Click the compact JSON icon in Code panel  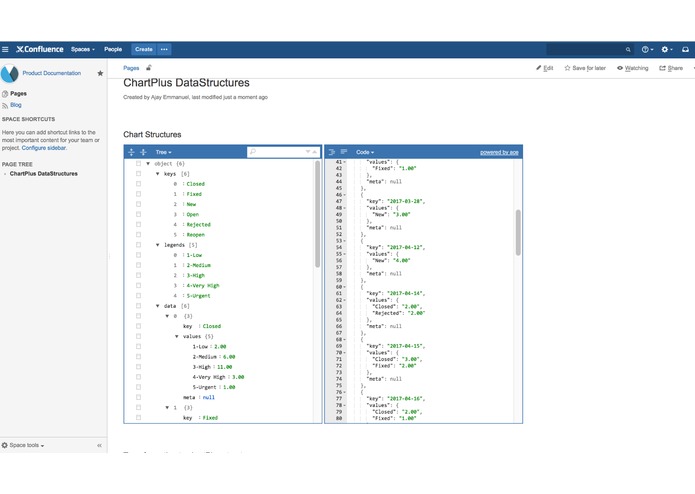(x=344, y=152)
